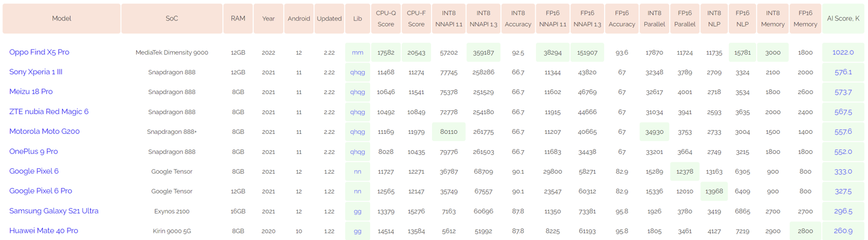The image size is (868, 240).
Task: Click qhqg lib link in OnePlus 9 Pro row
Action: point(357,152)
